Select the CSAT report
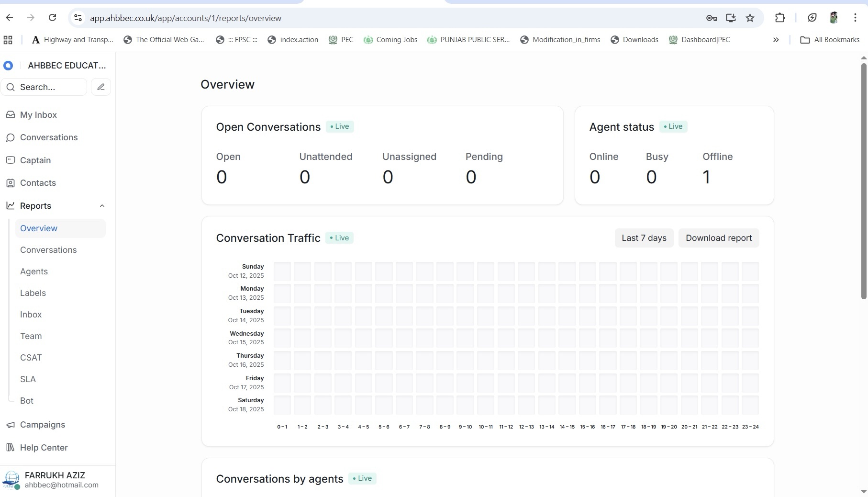The image size is (868, 497). click(x=31, y=358)
